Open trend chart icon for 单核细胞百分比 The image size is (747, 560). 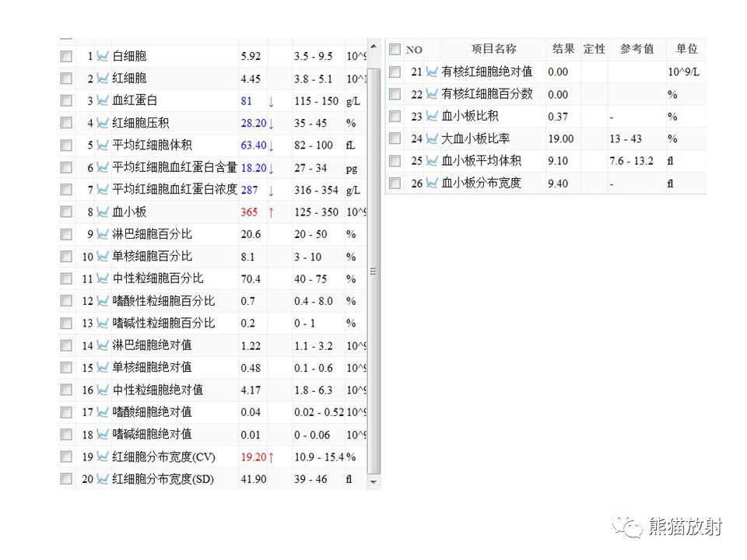(x=103, y=256)
